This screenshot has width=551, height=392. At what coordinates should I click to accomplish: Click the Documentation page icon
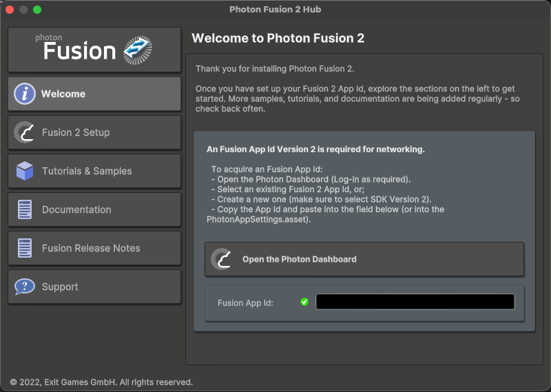25,209
